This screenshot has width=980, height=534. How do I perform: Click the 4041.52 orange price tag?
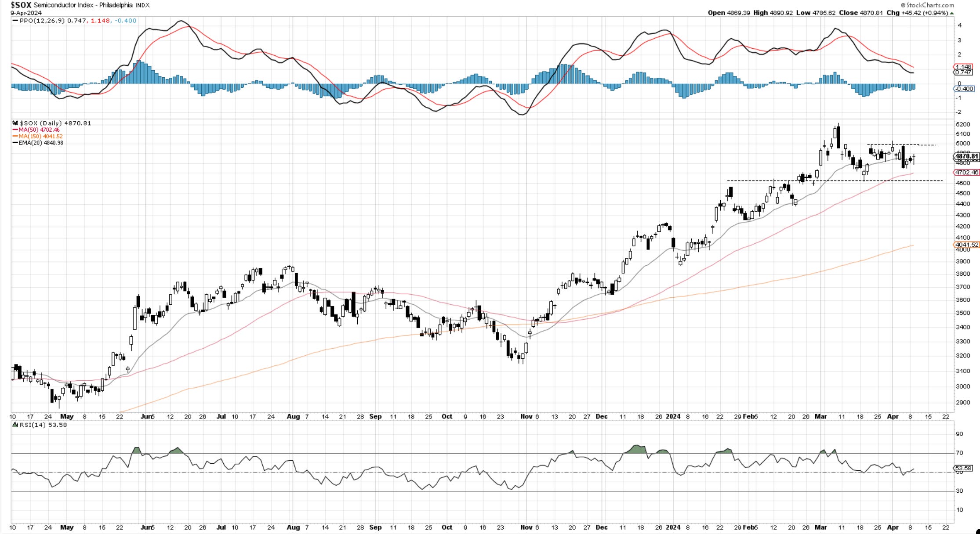point(966,245)
